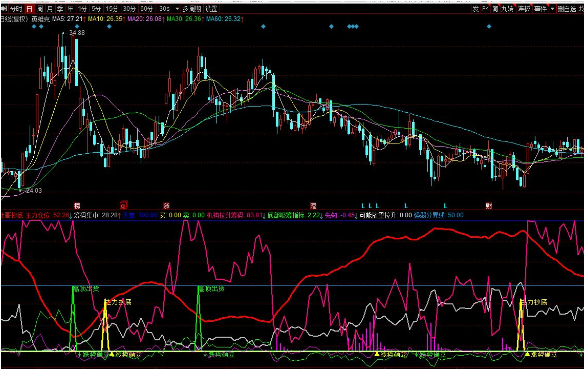Switch to the 分时 intraday view tab
The image size is (584, 369).
pyautogui.click(x=16, y=9)
